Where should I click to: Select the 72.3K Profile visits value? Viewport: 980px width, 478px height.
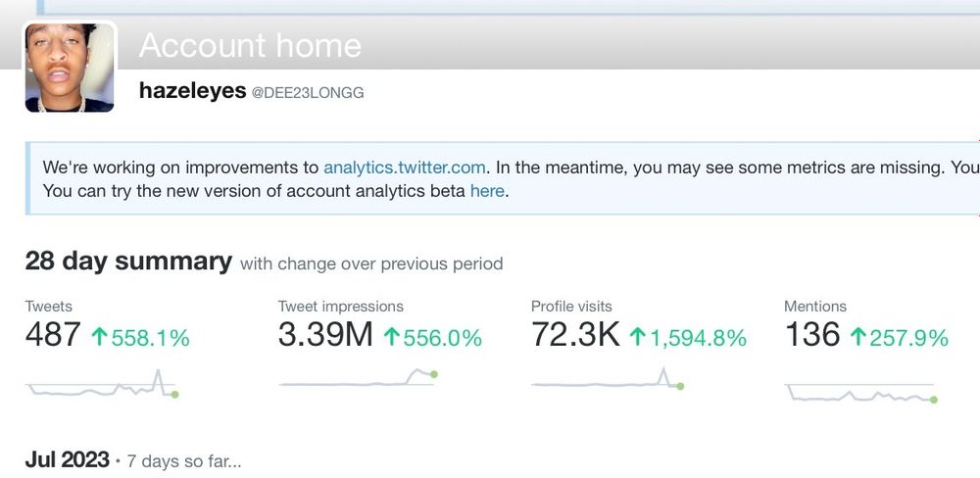pos(575,334)
